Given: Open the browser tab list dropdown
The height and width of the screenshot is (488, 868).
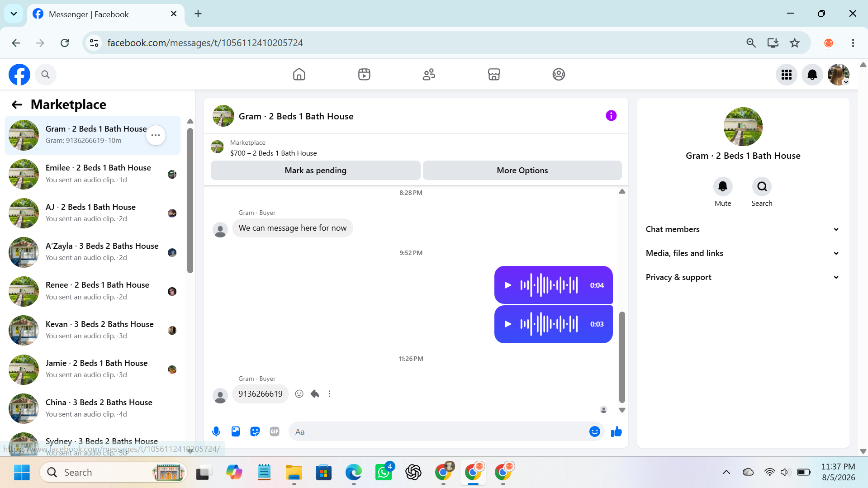Looking at the screenshot, I should pos(14,14).
